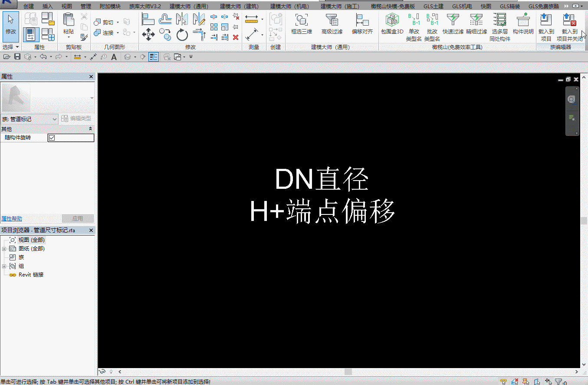This screenshot has height=385, width=588.
Task: Select the Rotate tool icon
Action: point(182,34)
